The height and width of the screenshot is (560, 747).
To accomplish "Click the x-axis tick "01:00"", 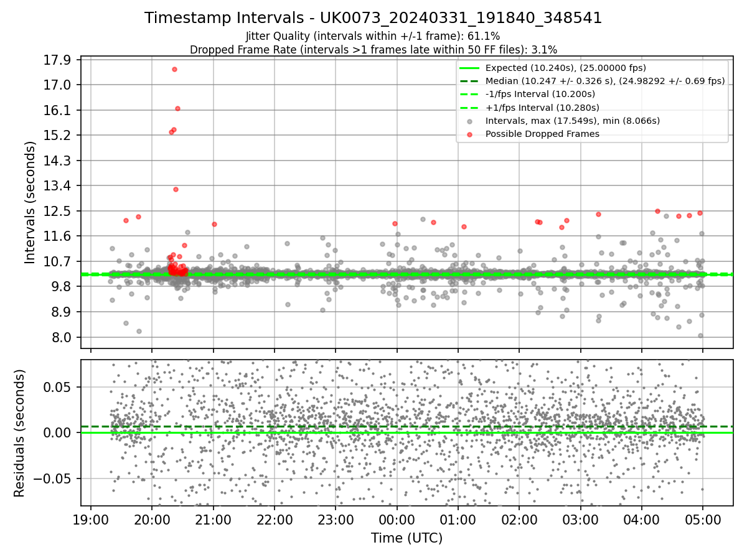I will click(x=458, y=519).
